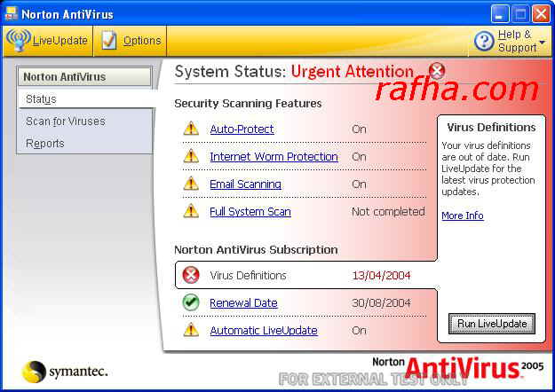
Task: Click the 30/08/2004 renewal date value
Action: [381, 303]
